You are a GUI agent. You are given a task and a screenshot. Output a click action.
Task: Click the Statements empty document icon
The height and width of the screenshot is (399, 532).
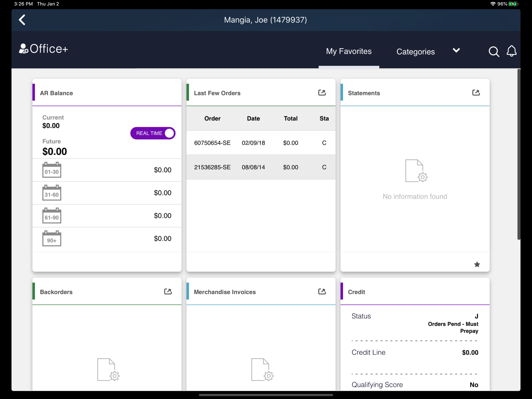(416, 171)
